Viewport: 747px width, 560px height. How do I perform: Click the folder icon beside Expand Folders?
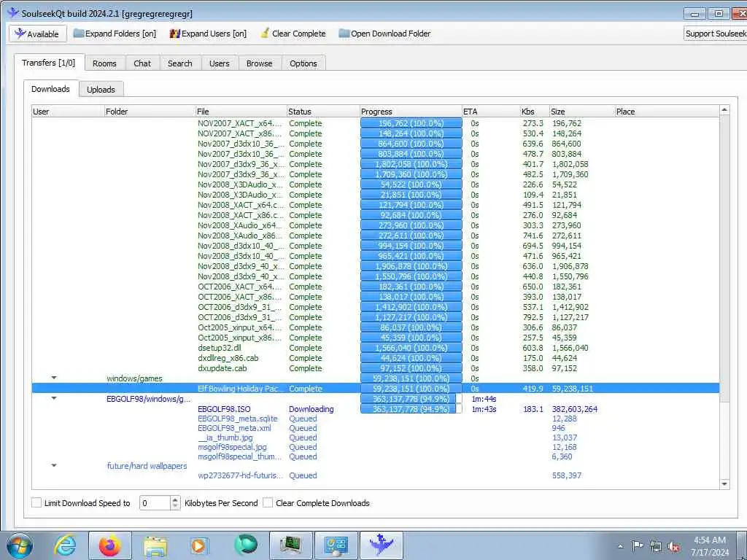[x=79, y=34]
